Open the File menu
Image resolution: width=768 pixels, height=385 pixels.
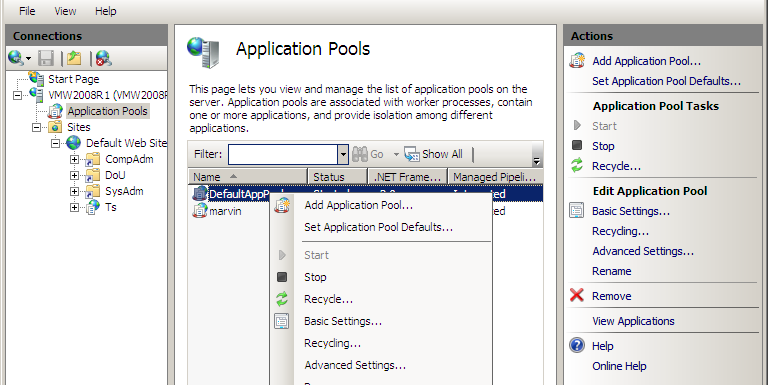[27, 11]
